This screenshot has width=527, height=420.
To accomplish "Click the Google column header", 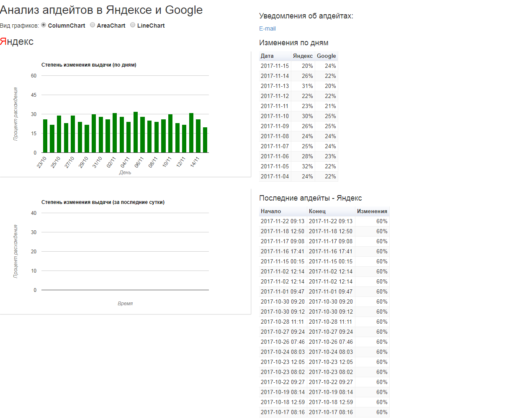I will tap(326, 56).
